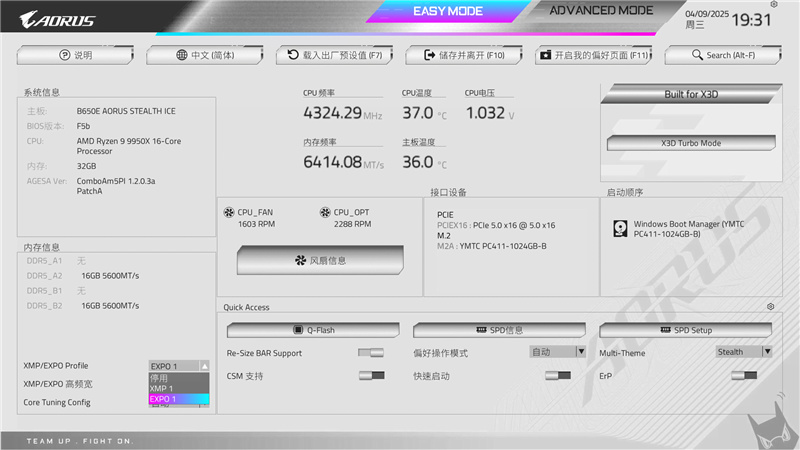Click the chip icon on Q-Flash
Viewport: 800px width, 450px height.
click(298, 330)
